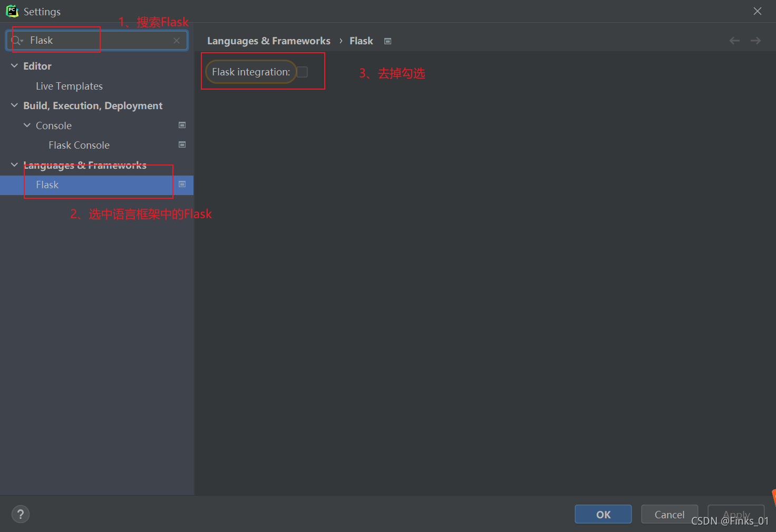Select Flask Console settings page

79,145
